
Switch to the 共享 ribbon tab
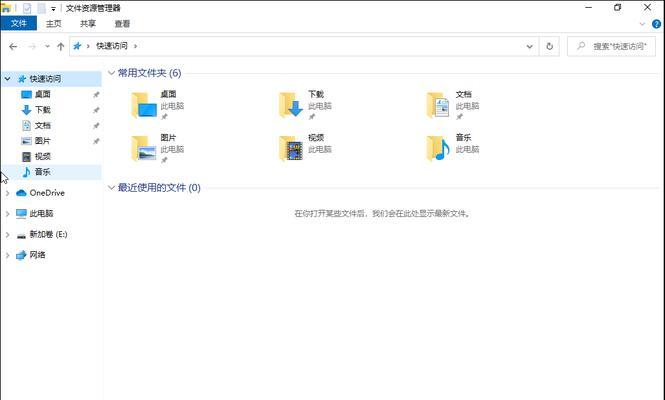(88, 24)
